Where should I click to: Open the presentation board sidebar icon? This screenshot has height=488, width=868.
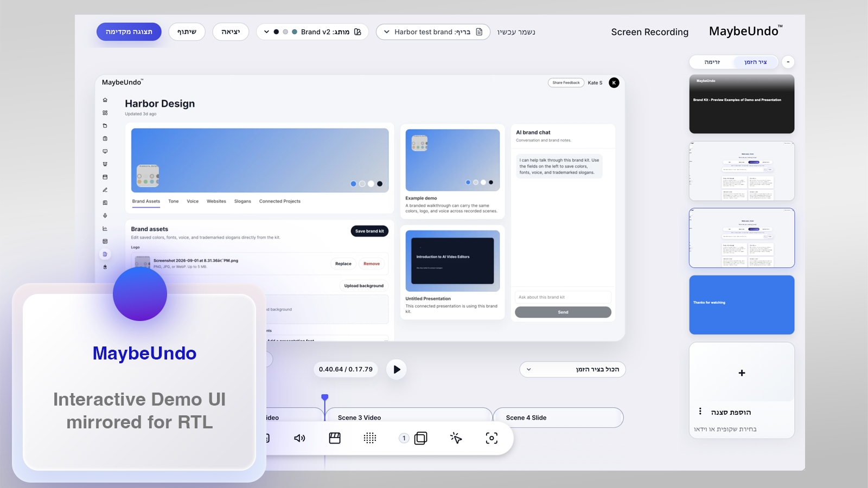pyautogui.click(x=105, y=164)
